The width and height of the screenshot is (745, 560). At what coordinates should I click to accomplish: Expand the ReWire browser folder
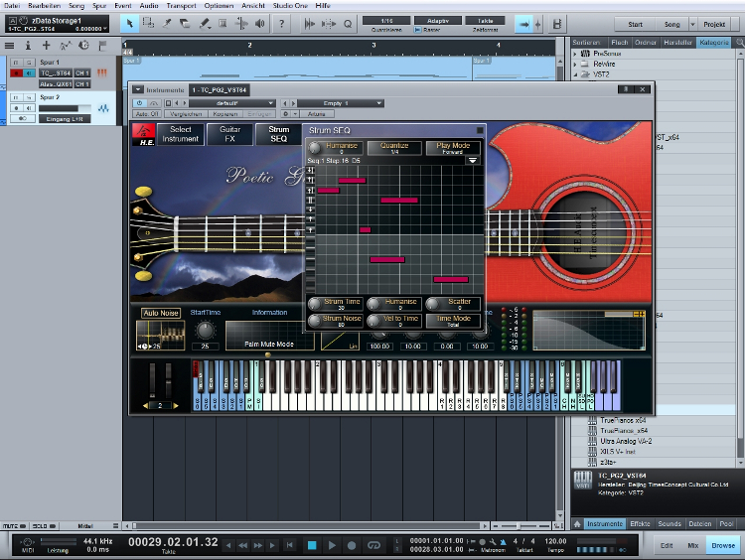coord(575,65)
